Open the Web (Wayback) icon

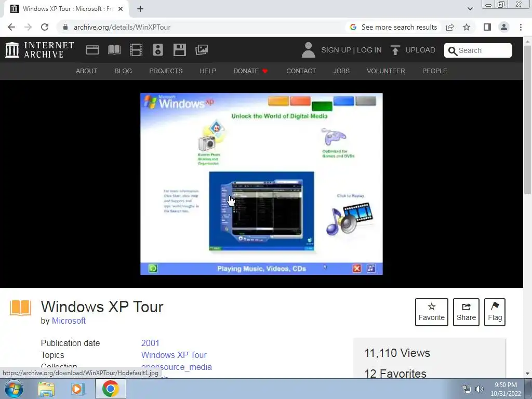(x=92, y=50)
